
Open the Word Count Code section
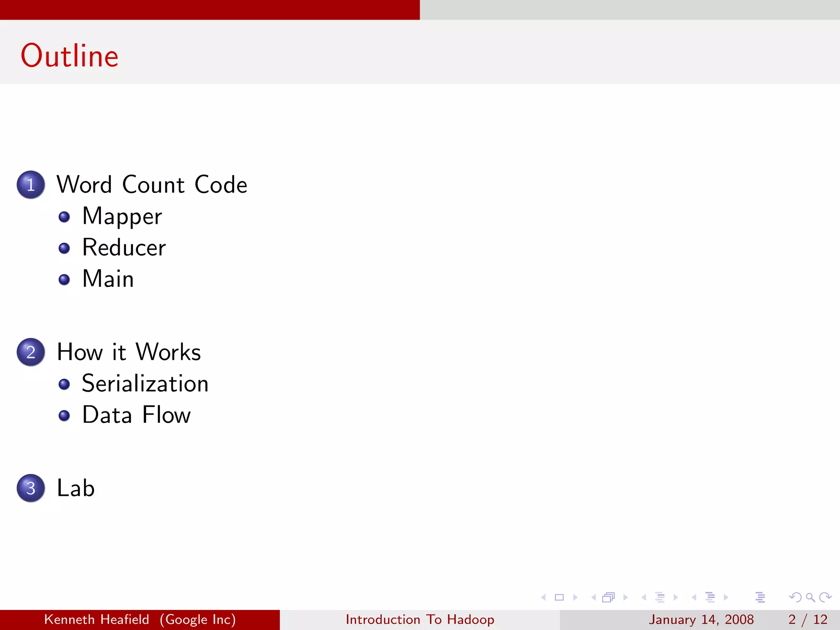coord(152,185)
